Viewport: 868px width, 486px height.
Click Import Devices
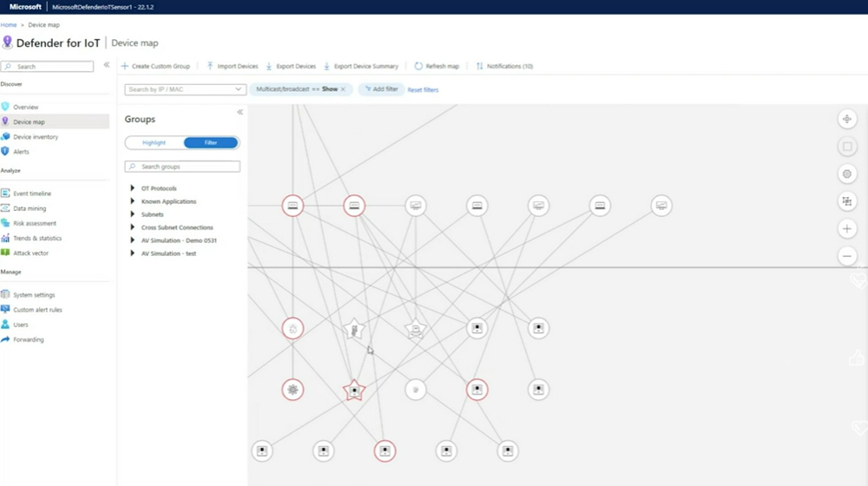(x=233, y=66)
